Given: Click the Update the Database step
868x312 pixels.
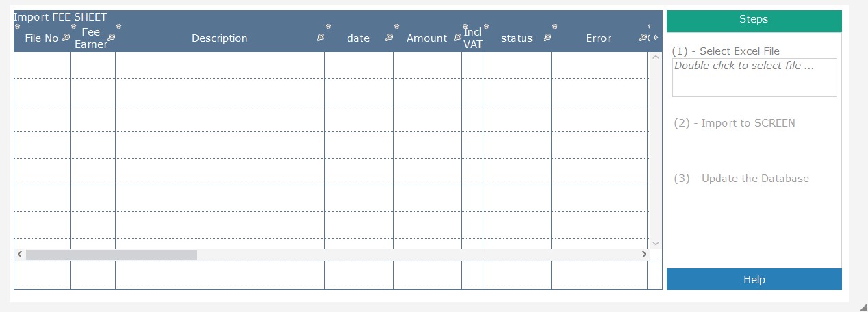Looking at the screenshot, I should pos(741,179).
